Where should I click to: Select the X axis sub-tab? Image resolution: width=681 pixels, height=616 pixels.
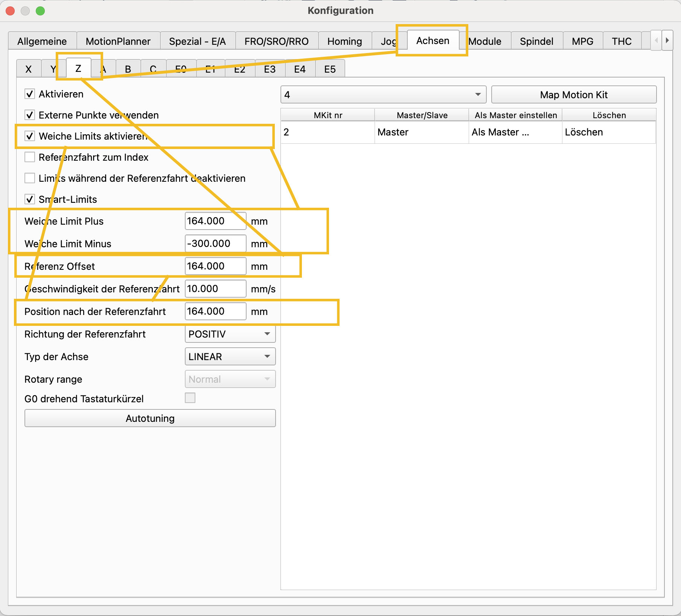coord(29,69)
